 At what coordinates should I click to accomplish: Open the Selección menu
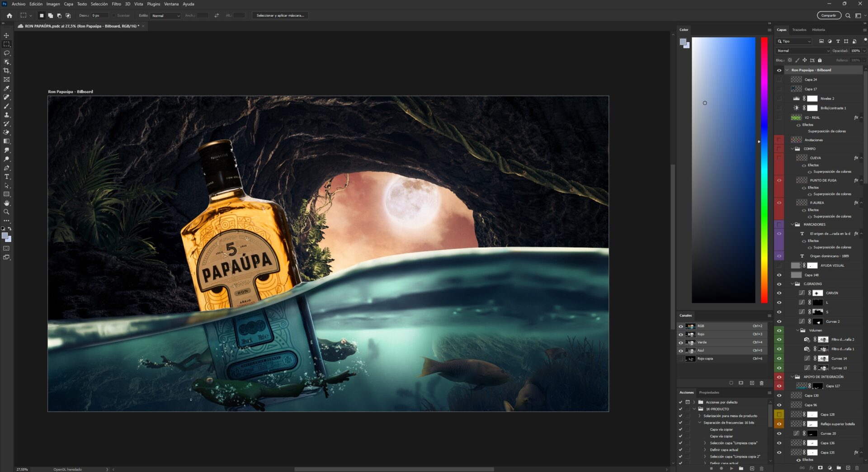[99, 4]
